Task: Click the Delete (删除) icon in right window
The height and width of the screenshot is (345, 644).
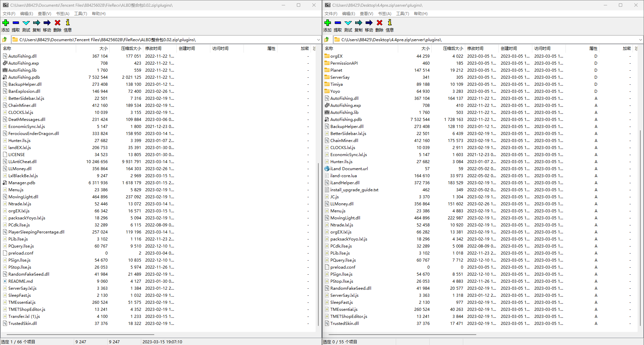Action: (379, 23)
